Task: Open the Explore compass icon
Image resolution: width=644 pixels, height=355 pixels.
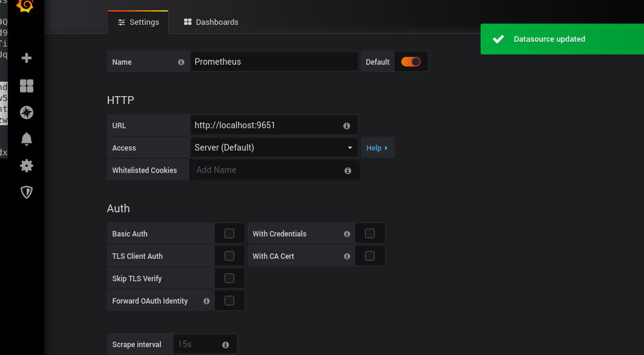Action: click(x=26, y=112)
